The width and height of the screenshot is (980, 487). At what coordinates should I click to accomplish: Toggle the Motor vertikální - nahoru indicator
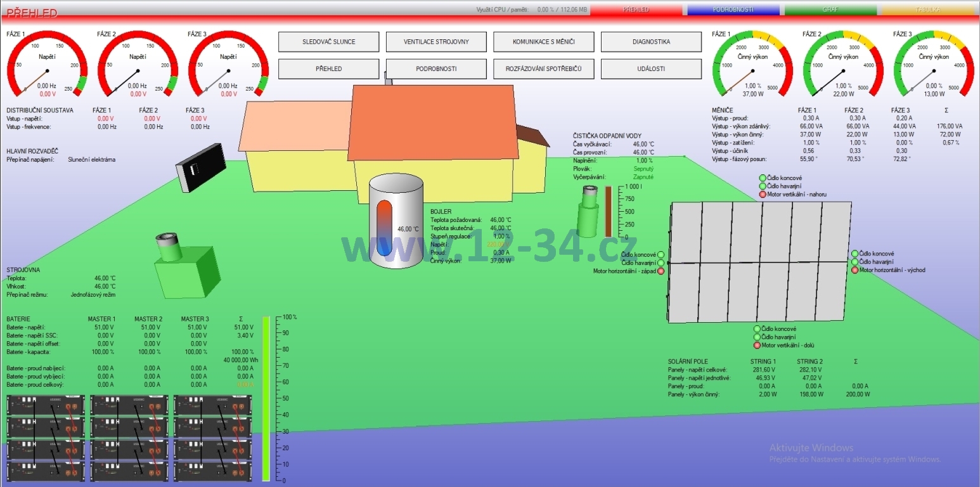(x=763, y=195)
